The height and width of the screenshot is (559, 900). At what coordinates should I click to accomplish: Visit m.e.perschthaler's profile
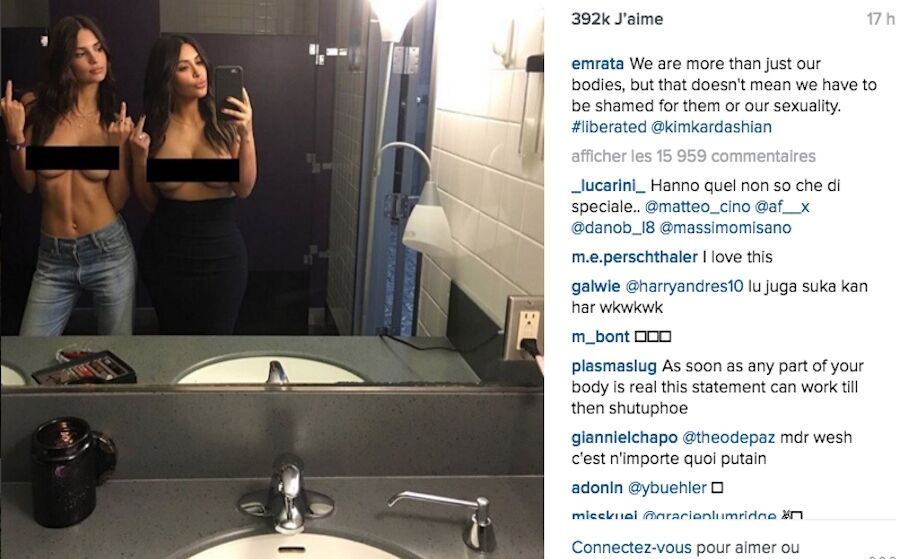pos(634,257)
